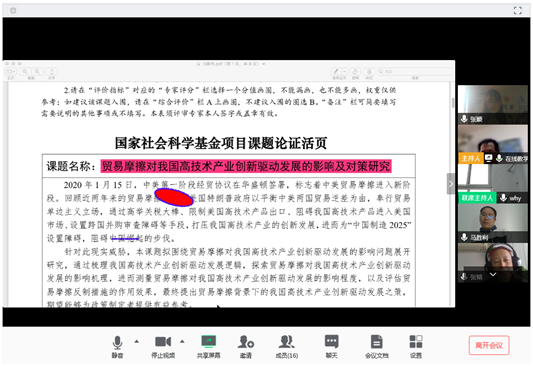533x366 pixels.
Task: Select co-host why's video thumbnail
Action: pos(493,183)
